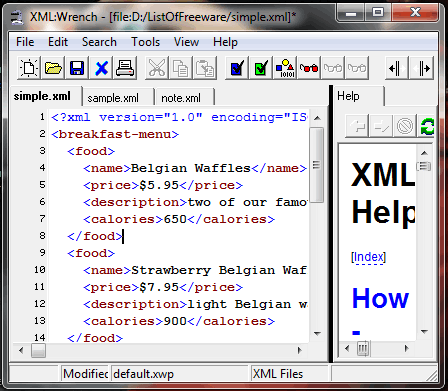
Task: Switch to the simple.xml tab
Action: (x=46, y=96)
